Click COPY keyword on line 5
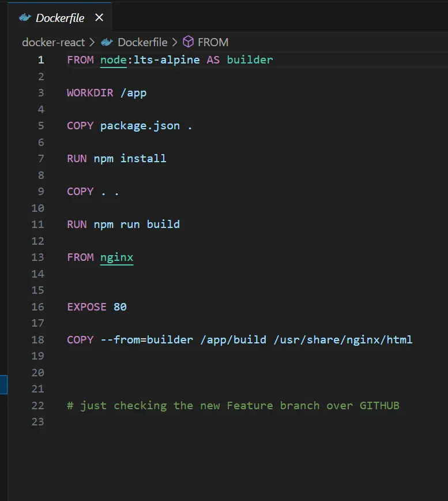The width and height of the screenshot is (448, 501). point(80,126)
